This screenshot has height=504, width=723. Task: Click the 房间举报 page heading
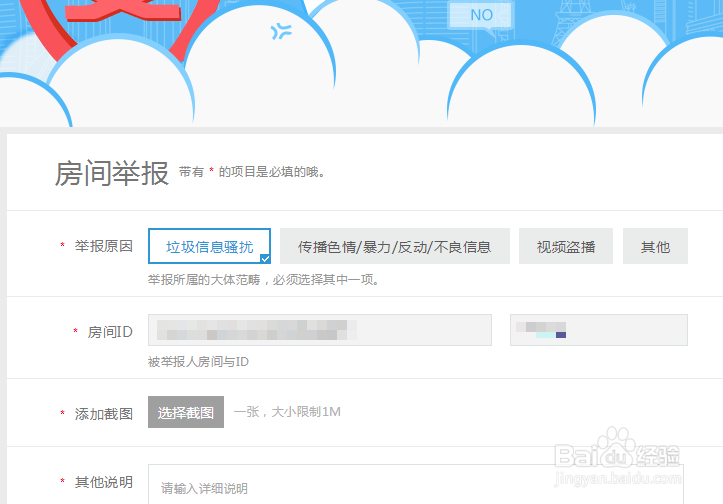click(x=112, y=174)
